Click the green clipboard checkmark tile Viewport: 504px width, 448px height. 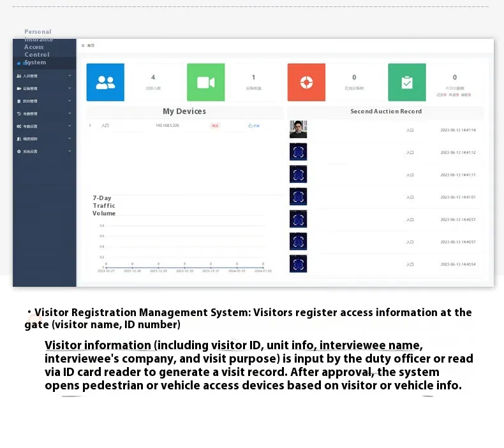406,82
